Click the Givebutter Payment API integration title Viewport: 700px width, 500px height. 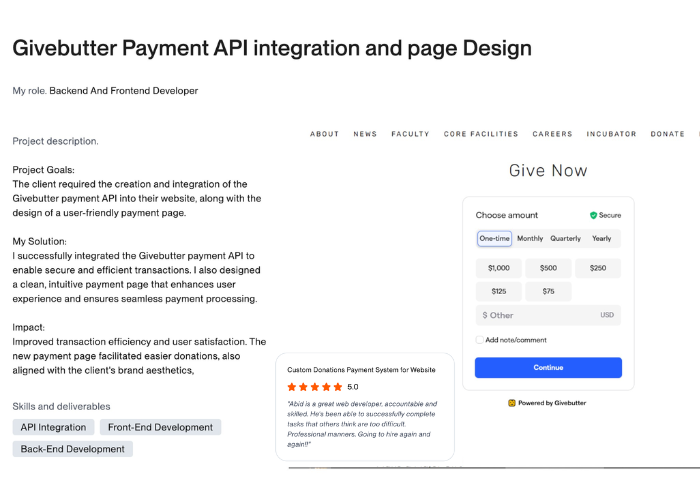click(x=272, y=48)
